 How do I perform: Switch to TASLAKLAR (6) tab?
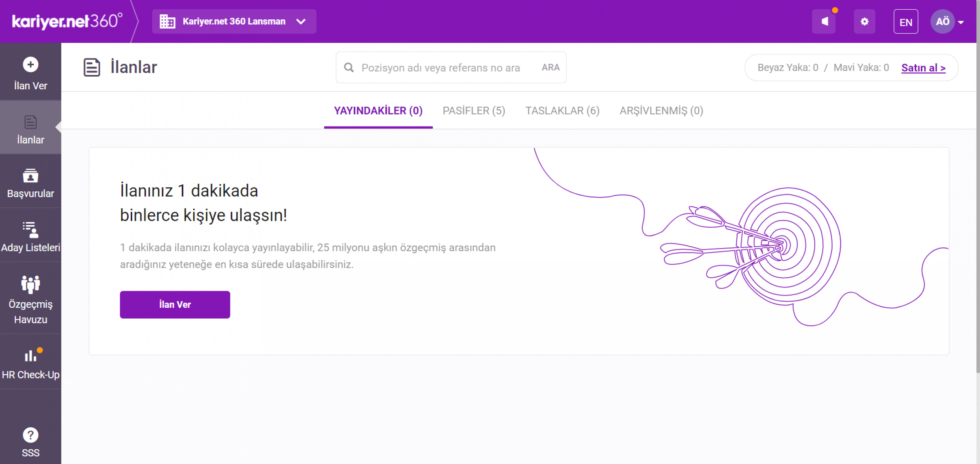(x=562, y=111)
